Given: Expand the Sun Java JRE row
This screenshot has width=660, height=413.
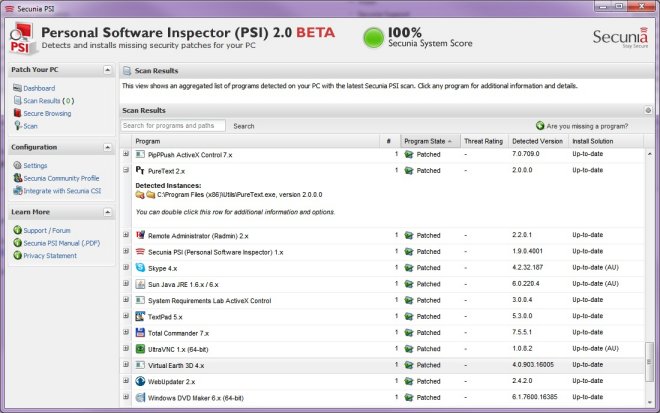Looking at the screenshot, I should 126,284.
